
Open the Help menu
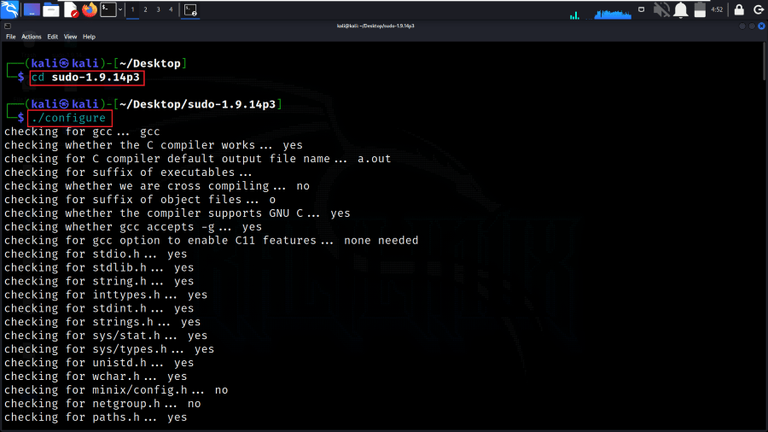click(x=89, y=37)
